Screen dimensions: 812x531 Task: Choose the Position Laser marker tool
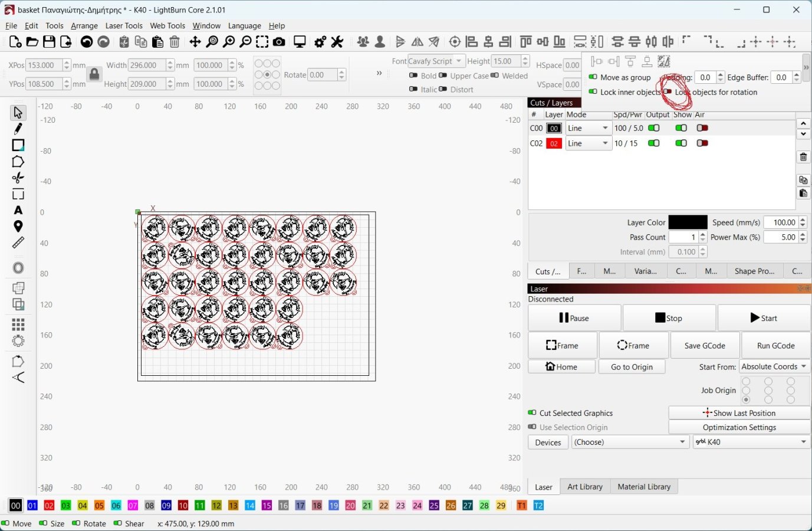pyautogui.click(x=18, y=227)
